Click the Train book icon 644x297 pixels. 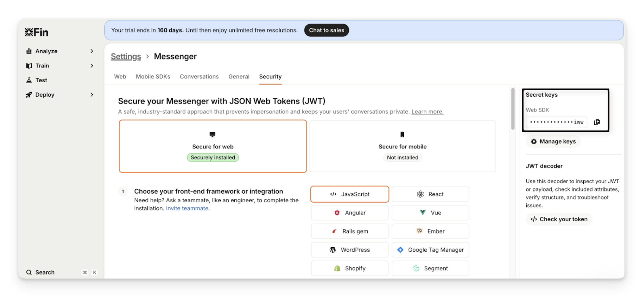29,66
